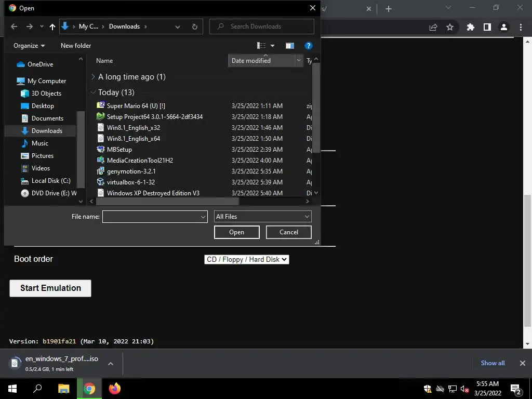Close the downloads bar
This screenshot has width=532, height=399.
(x=523, y=363)
